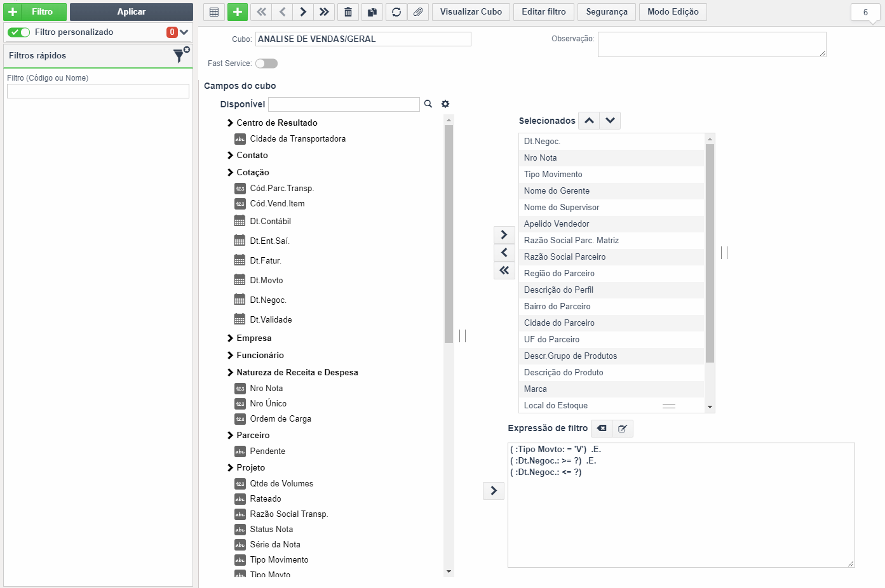Image resolution: width=885 pixels, height=588 pixels.
Task: Click the Selecionados list scrollbar
Action: click(x=710, y=273)
